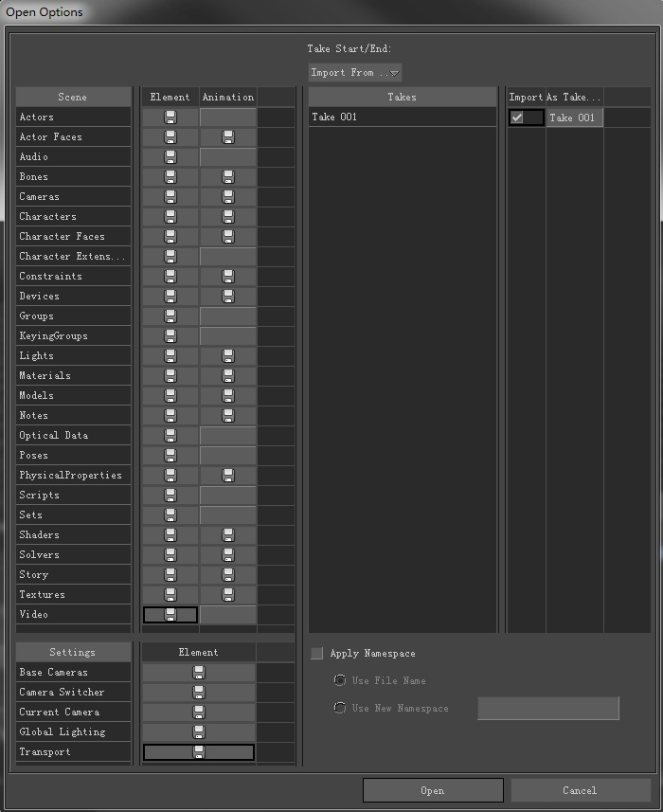Toggle Shaders animation save icon

click(x=227, y=535)
